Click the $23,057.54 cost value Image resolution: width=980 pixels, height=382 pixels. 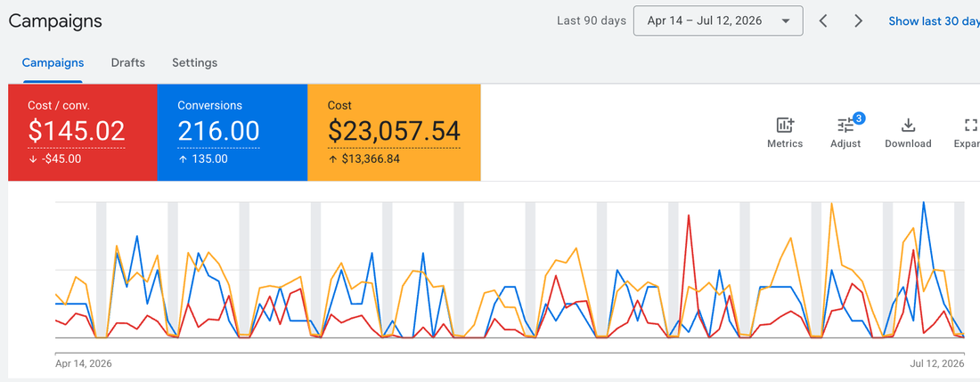pyautogui.click(x=394, y=131)
